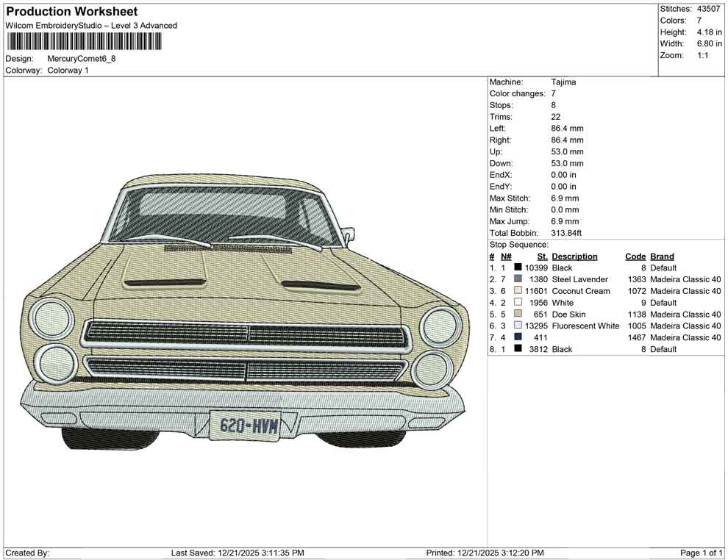Click the Steel Lavender thread color chip

pyautogui.click(x=517, y=279)
